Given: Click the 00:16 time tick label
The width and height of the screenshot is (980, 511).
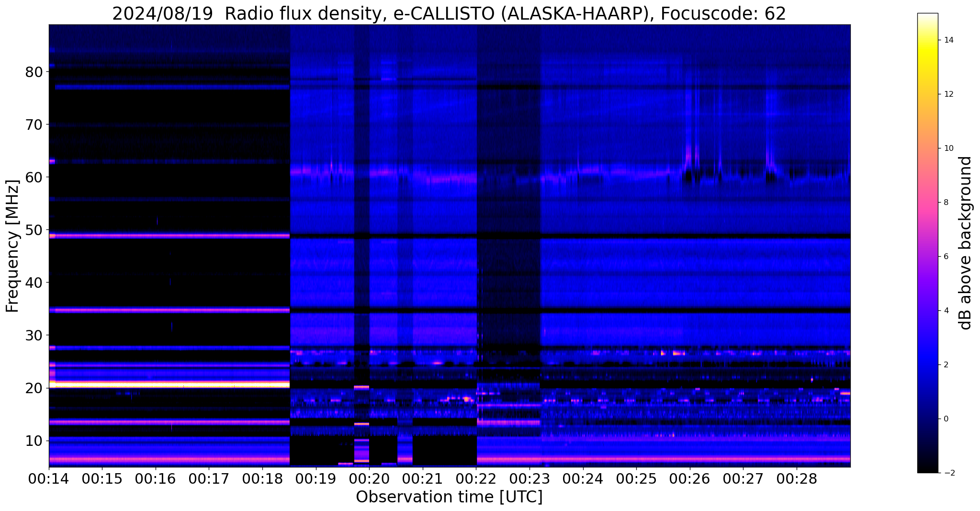Looking at the screenshot, I should click(156, 478).
